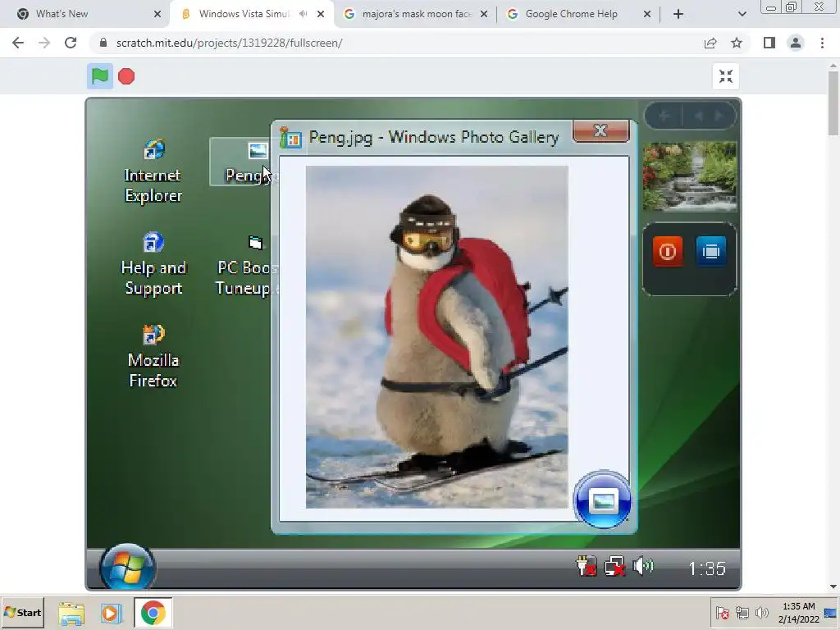Open a new Chrome tab
Viewport: 840px width, 630px height.
tap(678, 15)
